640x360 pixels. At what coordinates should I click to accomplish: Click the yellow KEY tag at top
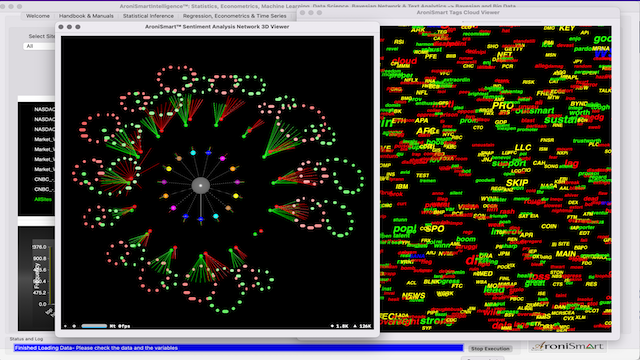tap(567, 28)
